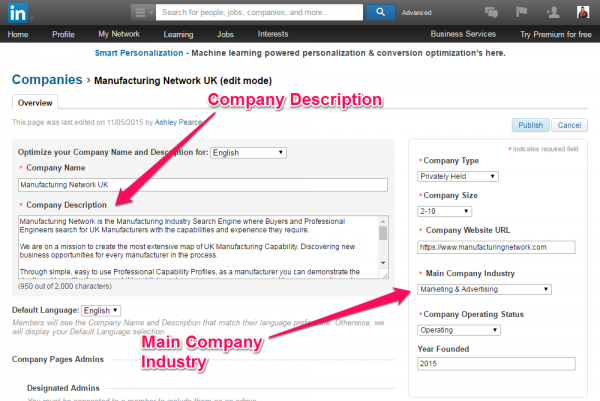The height and width of the screenshot is (401, 600).
Task: Open the Company Size dropdown
Action: click(445, 211)
